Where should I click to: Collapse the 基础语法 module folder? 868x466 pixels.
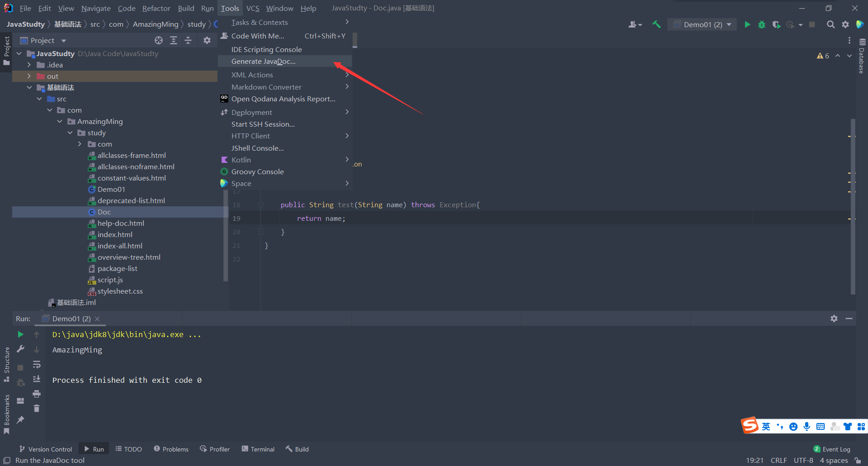tap(29, 87)
